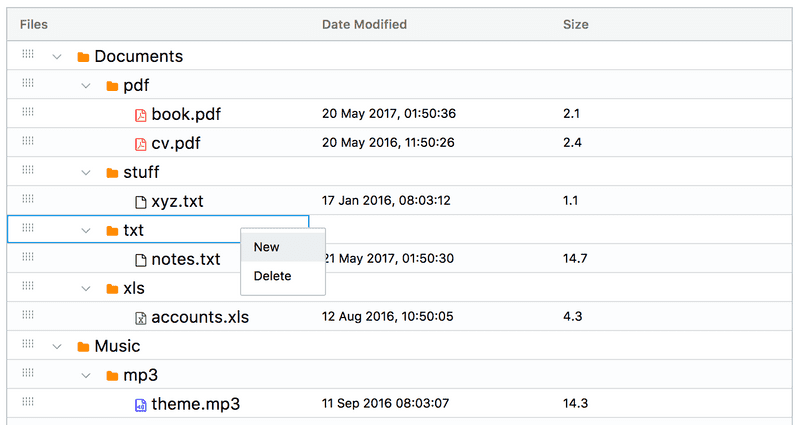Click the date 17 Jan 2016, 08:03:12
Screen dimensions: 800x425
pos(386,201)
